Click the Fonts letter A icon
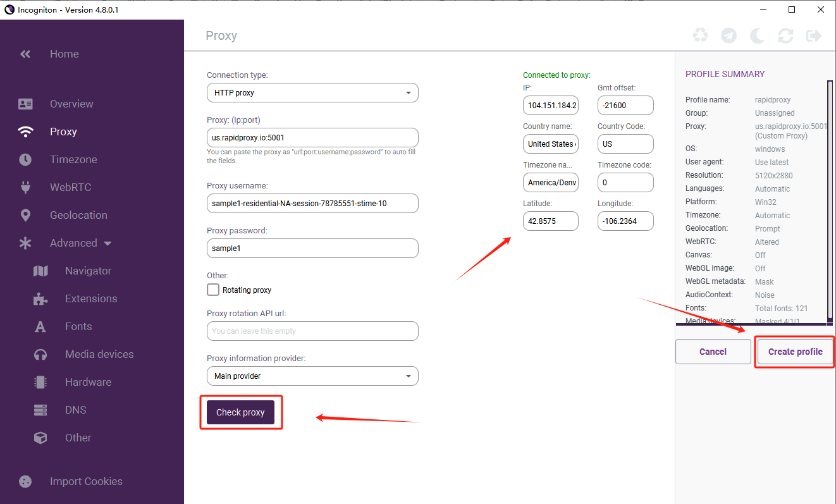 pos(40,327)
